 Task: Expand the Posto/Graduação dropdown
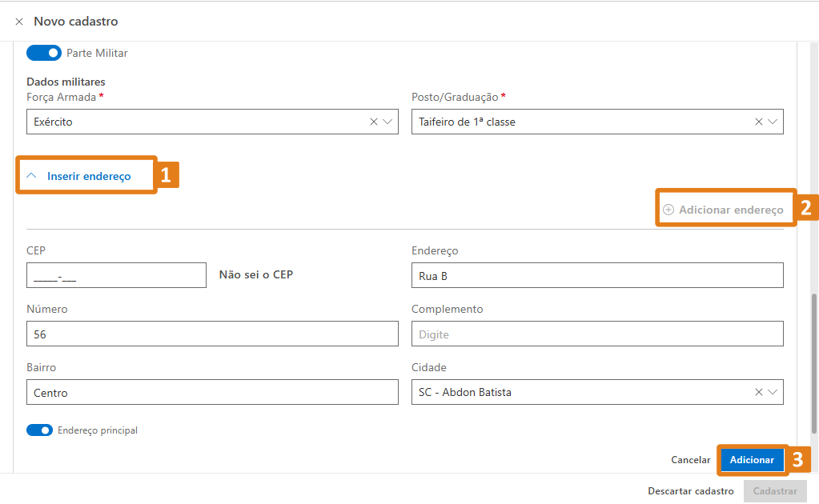tap(773, 122)
